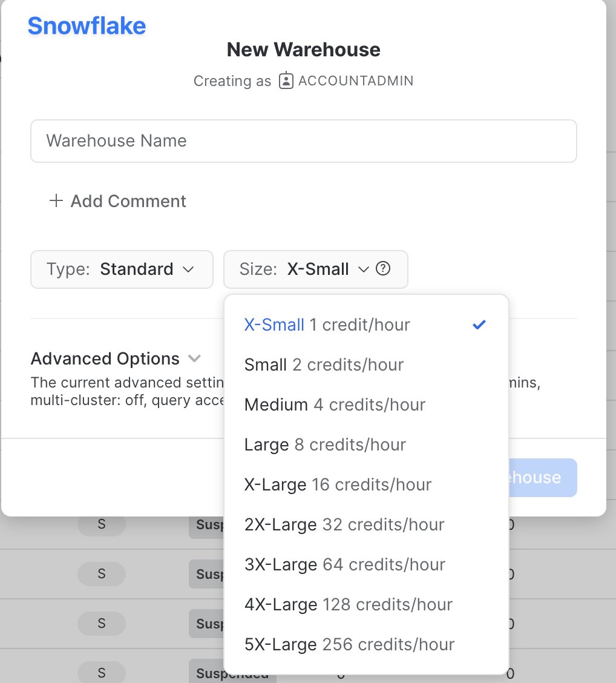Focus the Warehouse Name input field
This screenshot has height=683, width=616.
[x=303, y=141]
